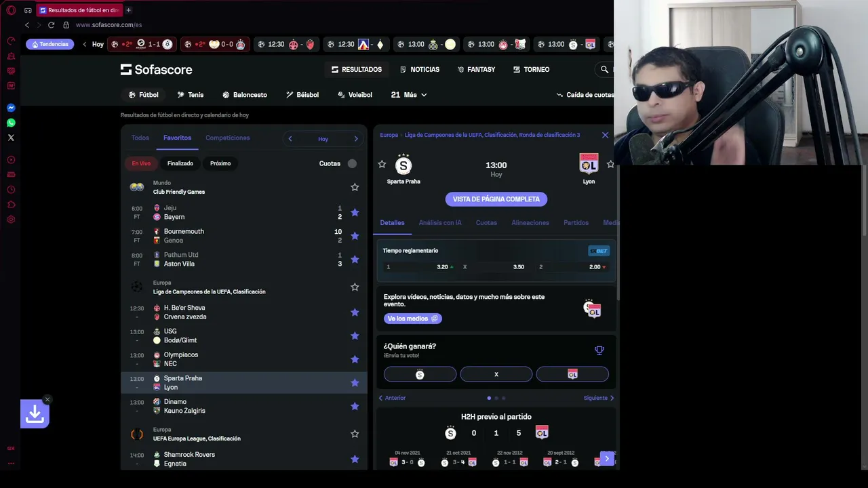868x488 pixels.
Task: Click the address bar URL
Action: pyautogui.click(x=108, y=25)
